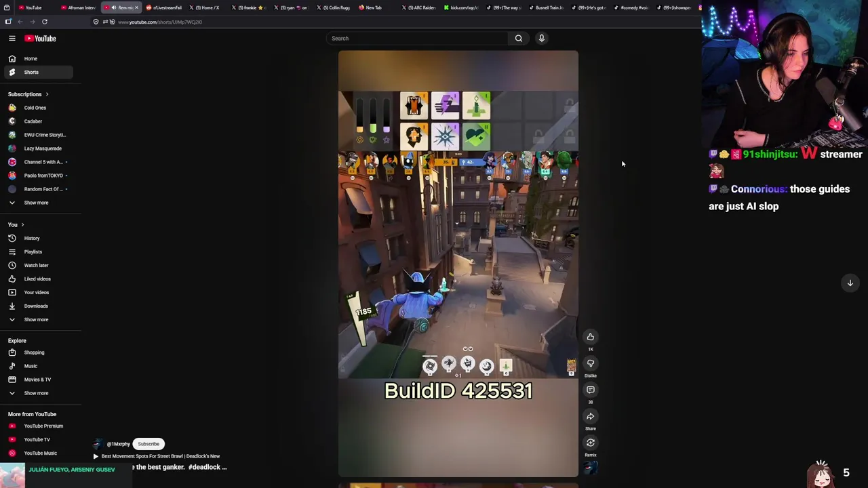Open the YouTube hamburger guide menu
The width and height of the screenshot is (868, 488).
click(12, 39)
